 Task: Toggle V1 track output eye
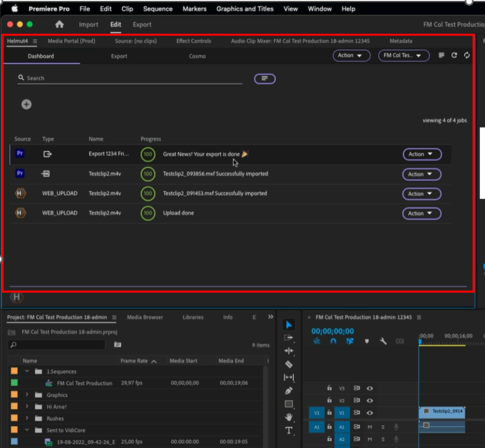[x=370, y=413]
